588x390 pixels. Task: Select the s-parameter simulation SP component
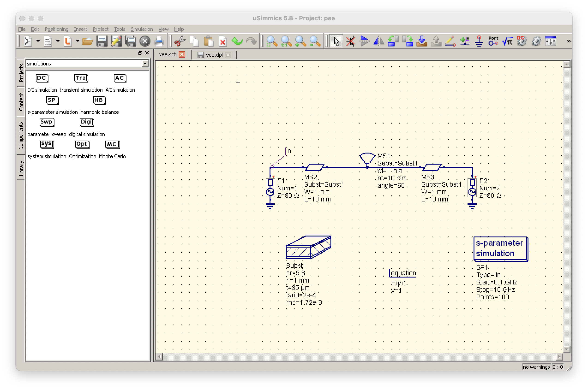point(52,100)
